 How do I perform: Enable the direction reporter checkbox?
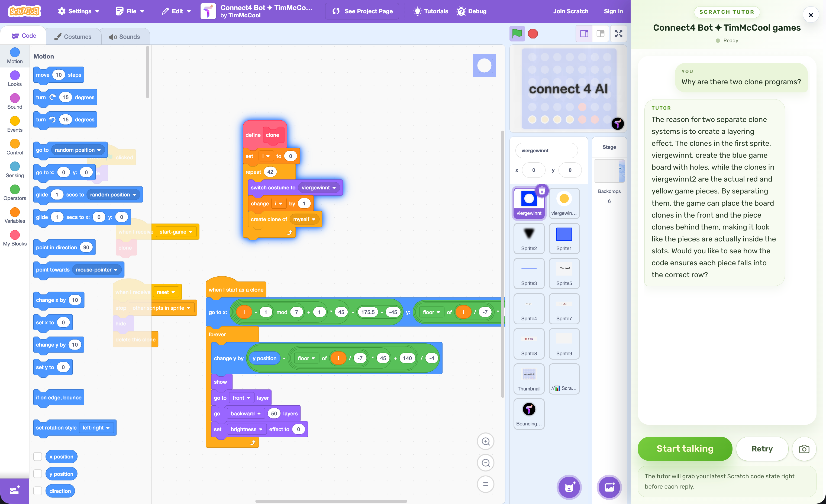click(x=38, y=491)
